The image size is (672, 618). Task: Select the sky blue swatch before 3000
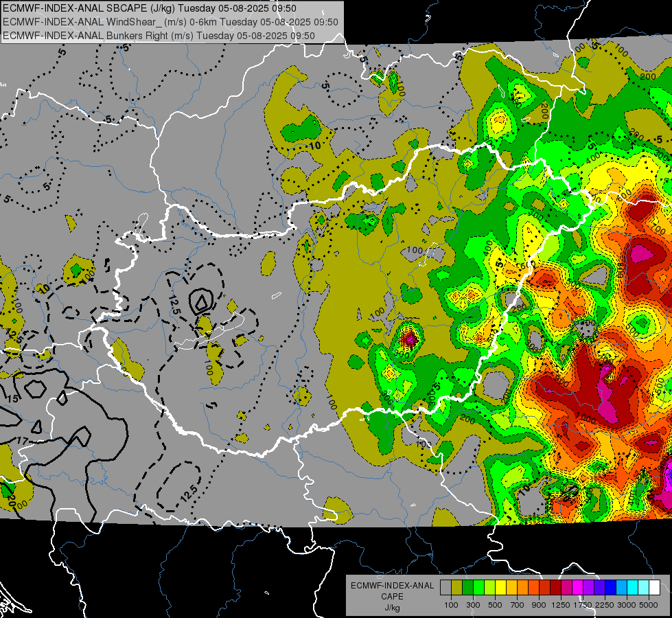[622, 587]
